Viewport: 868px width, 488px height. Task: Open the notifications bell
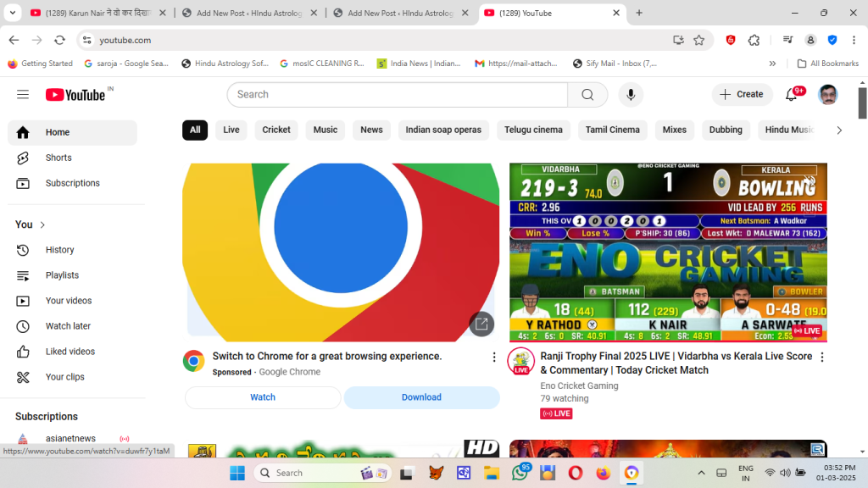coord(792,95)
